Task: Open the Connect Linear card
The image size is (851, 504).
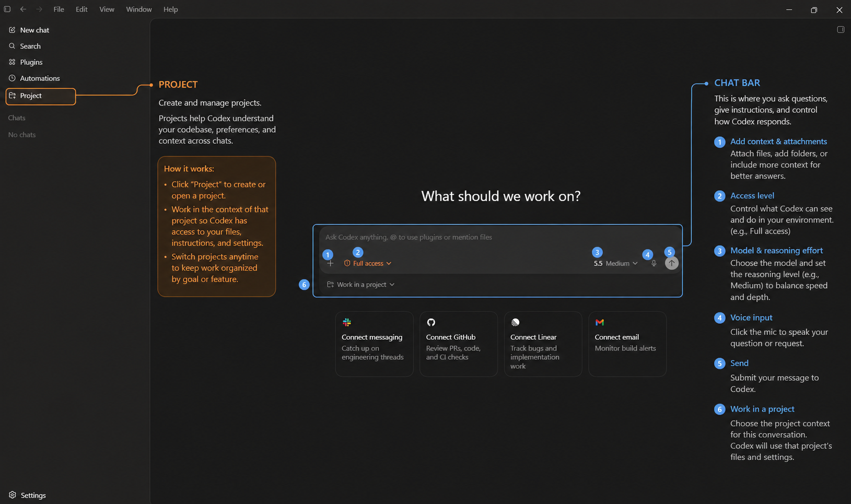Action: [543, 344]
